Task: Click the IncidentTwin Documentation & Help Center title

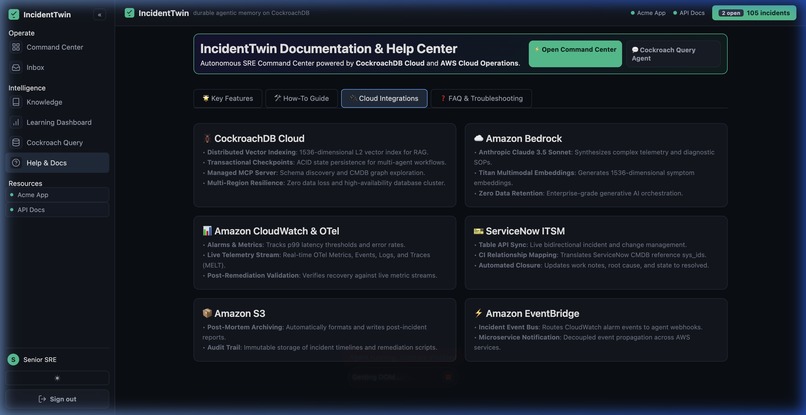Action: click(328, 49)
